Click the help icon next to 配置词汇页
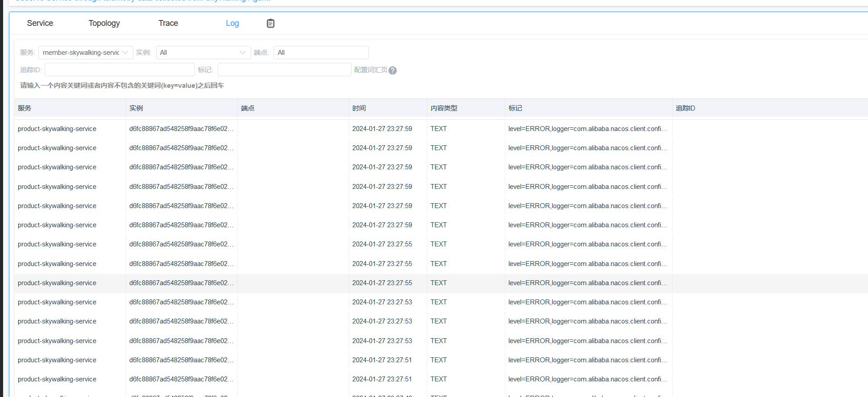The height and width of the screenshot is (397, 868). (x=393, y=70)
